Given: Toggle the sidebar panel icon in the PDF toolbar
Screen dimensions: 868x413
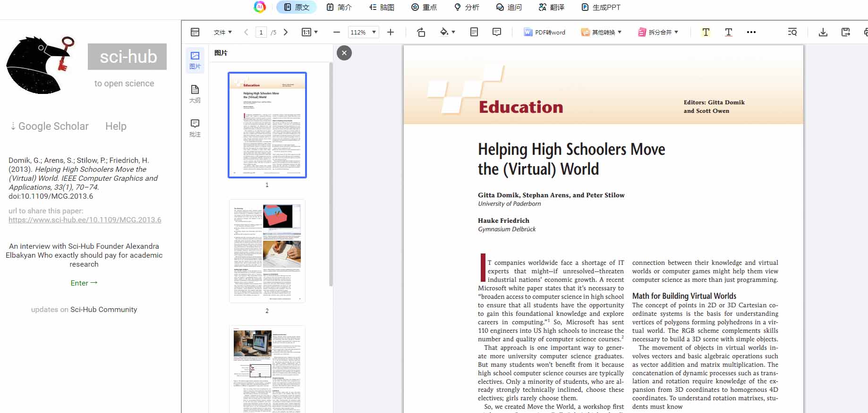Looking at the screenshot, I should point(195,32).
